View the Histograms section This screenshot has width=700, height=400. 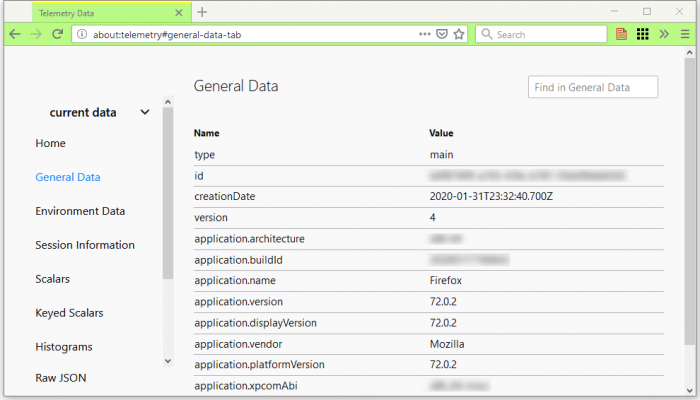[64, 347]
